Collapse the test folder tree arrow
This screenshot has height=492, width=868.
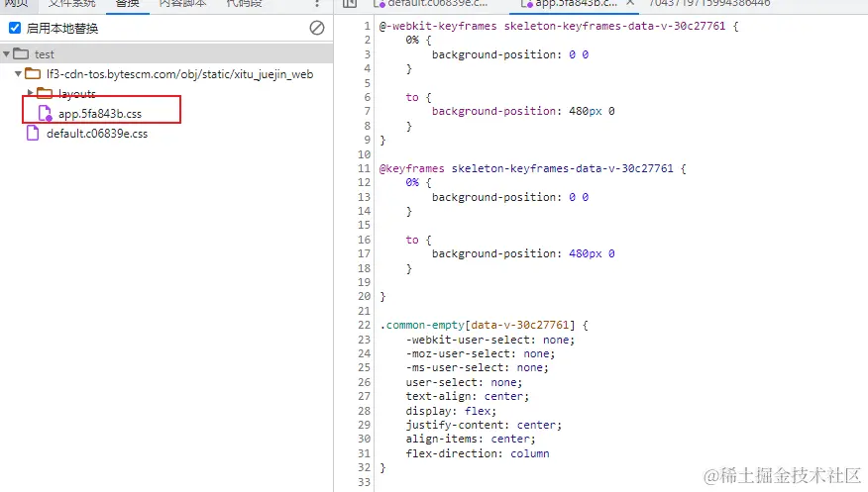[x=7, y=54]
